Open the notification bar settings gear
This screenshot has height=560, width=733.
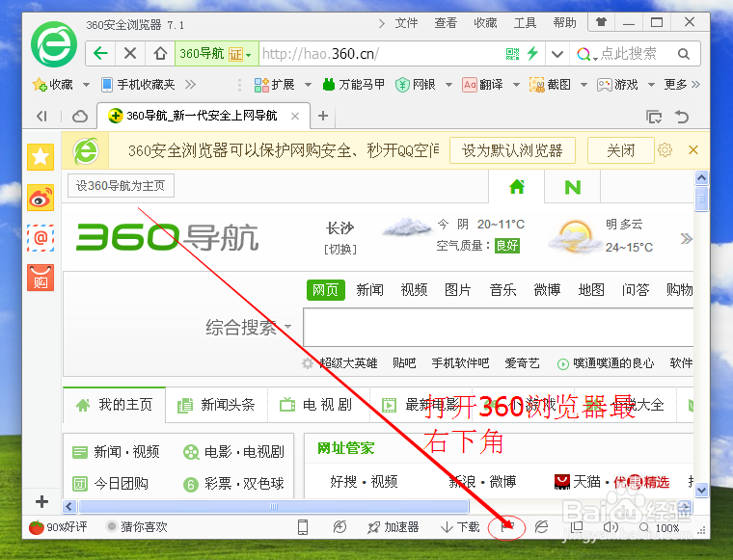pyautogui.click(x=665, y=150)
